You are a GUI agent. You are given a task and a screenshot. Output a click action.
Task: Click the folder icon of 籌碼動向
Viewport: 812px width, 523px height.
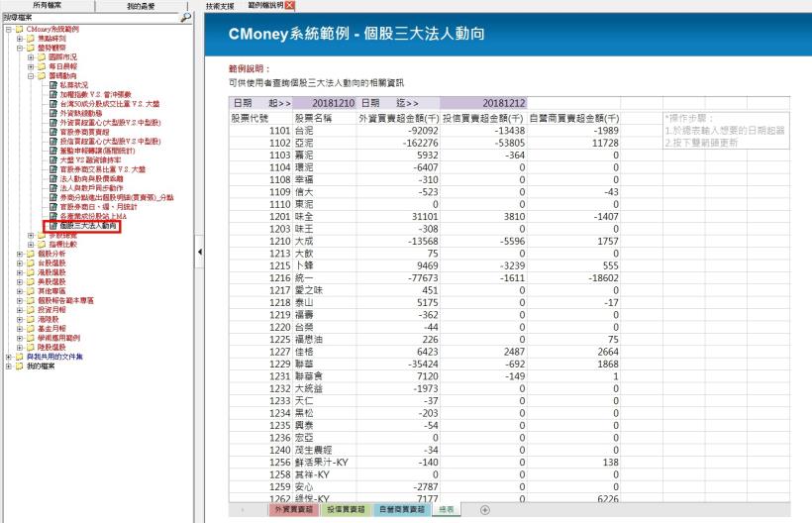[x=42, y=75]
